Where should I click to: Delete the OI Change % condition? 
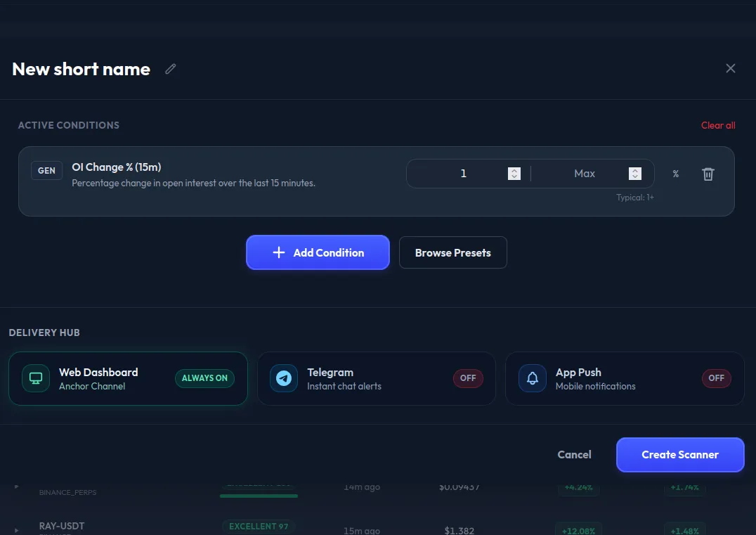[708, 174]
